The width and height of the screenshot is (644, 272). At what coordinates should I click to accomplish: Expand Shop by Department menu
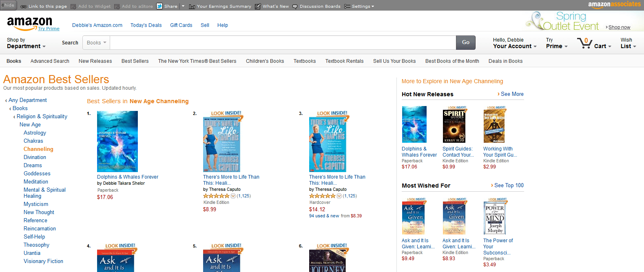[x=26, y=43]
